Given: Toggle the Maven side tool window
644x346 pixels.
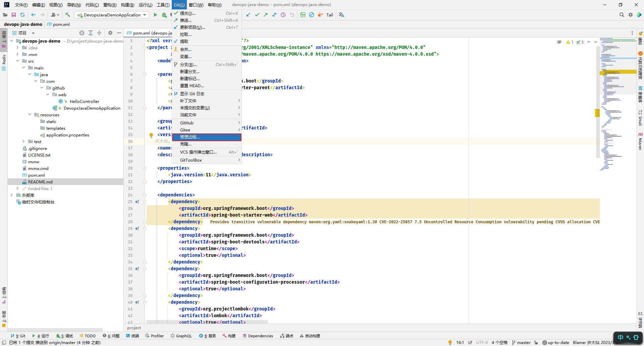Looking at the screenshot, I should [x=640, y=141].
